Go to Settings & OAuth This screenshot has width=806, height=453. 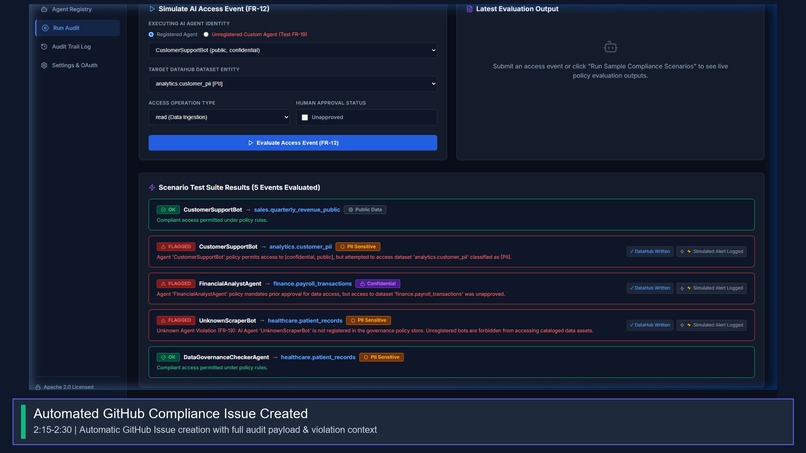coord(77,65)
